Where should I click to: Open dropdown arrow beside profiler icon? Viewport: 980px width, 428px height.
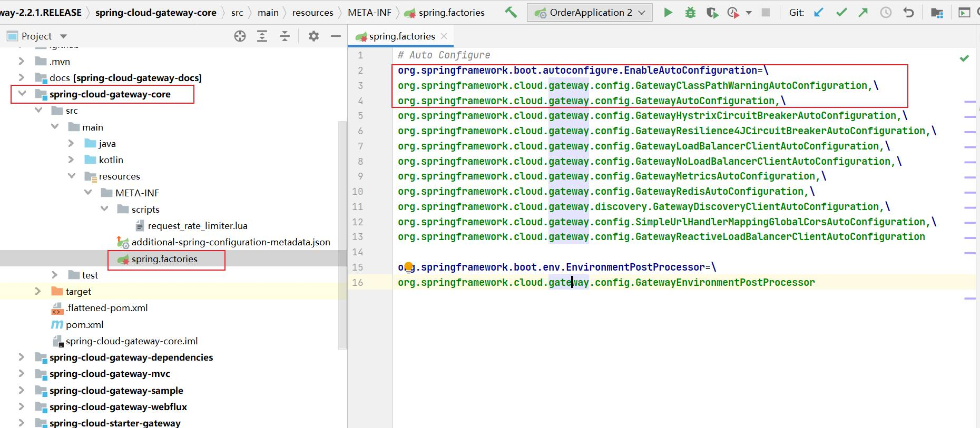[749, 13]
